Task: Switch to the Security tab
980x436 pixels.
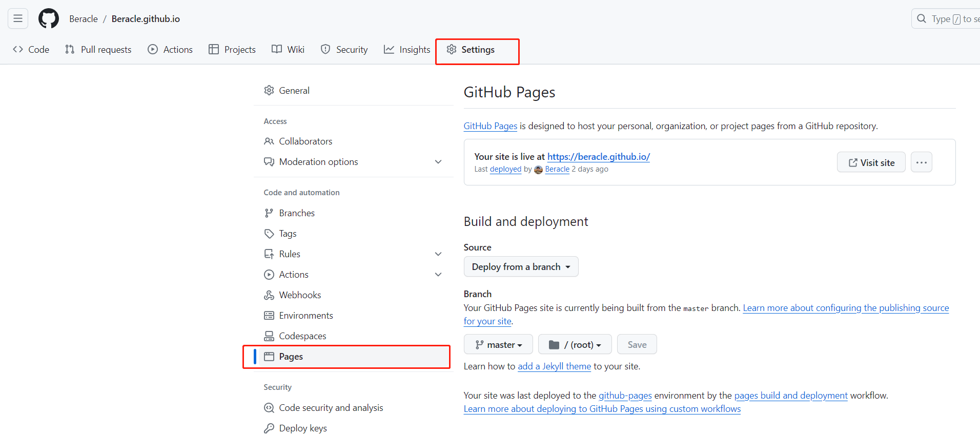Action: click(344, 50)
